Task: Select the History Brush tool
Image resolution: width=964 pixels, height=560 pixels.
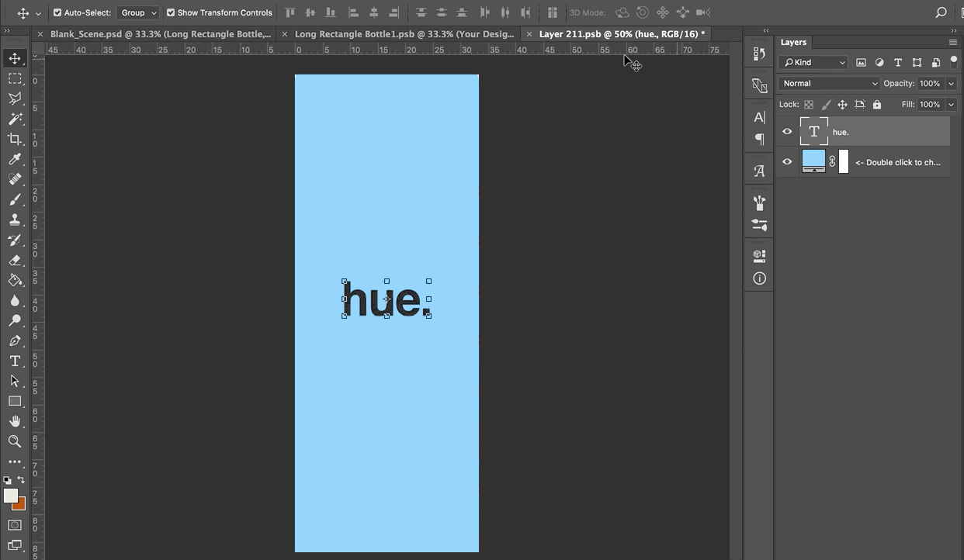Action: tap(15, 240)
